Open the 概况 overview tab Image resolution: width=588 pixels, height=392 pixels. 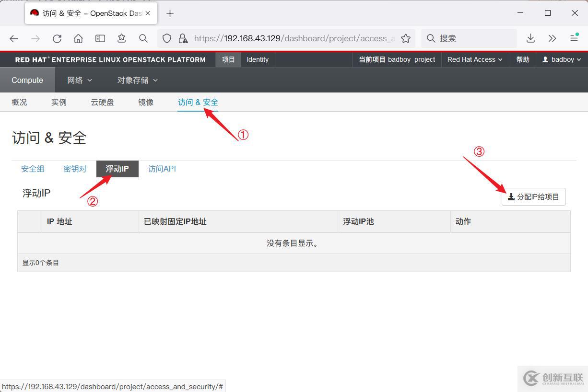pyautogui.click(x=19, y=102)
